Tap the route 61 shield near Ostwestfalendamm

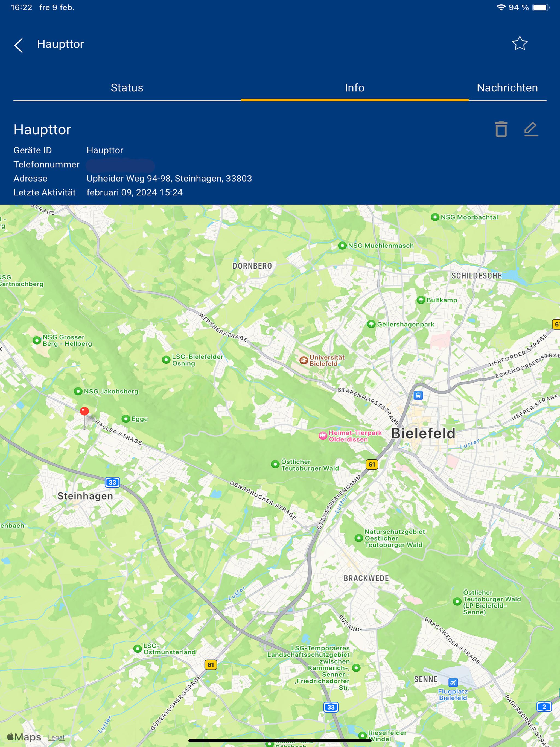point(372,464)
